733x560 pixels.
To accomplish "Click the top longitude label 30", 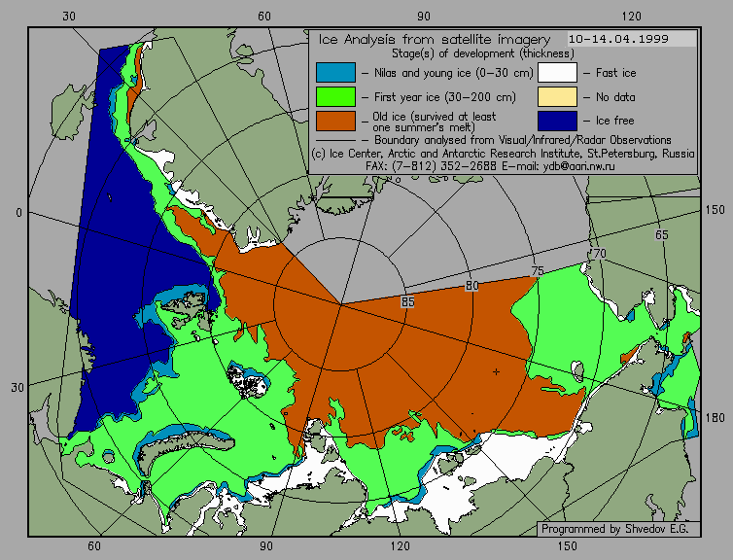I will click(68, 17).
